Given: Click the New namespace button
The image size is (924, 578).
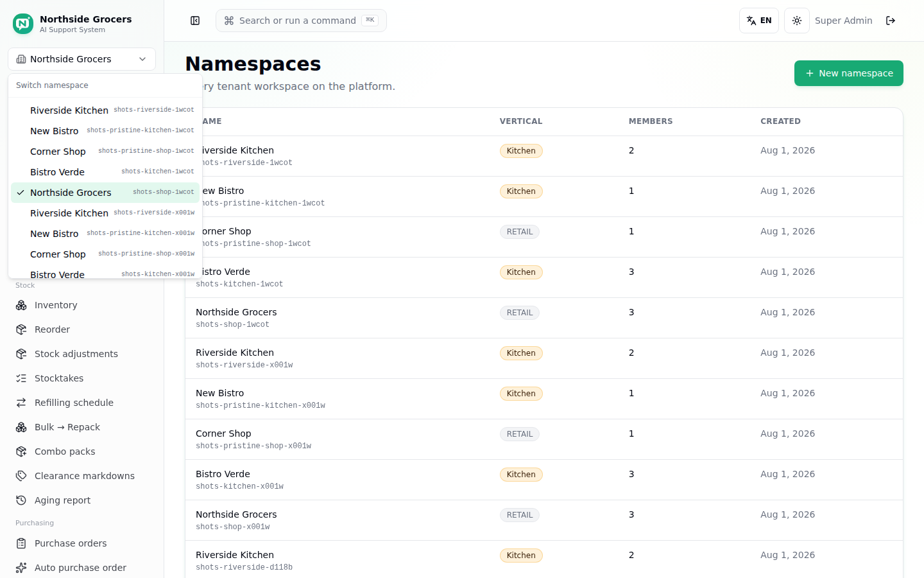Looking at the screenshot, I should coord(848,73).
